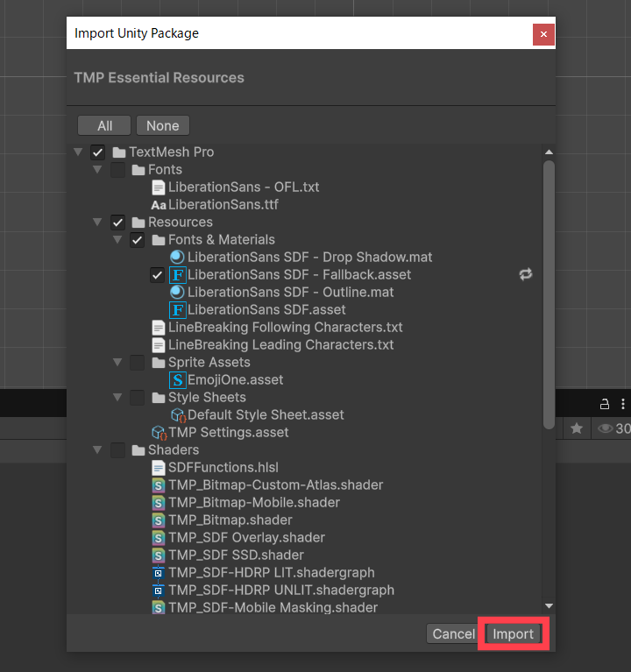Open the three-dot menu in background panel
This screenshot has width=631, height=672.
pyautogui.click(x=623, y=404)
